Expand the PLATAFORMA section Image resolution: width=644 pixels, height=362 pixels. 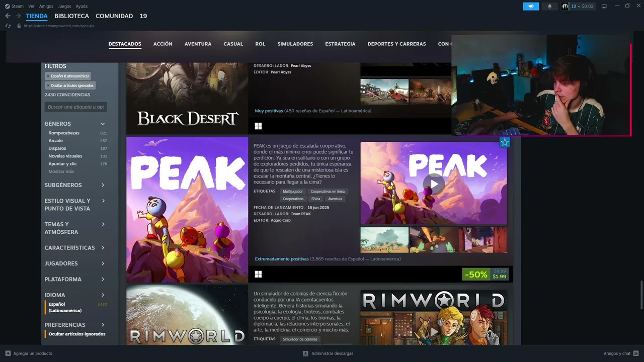pos(103,279)
